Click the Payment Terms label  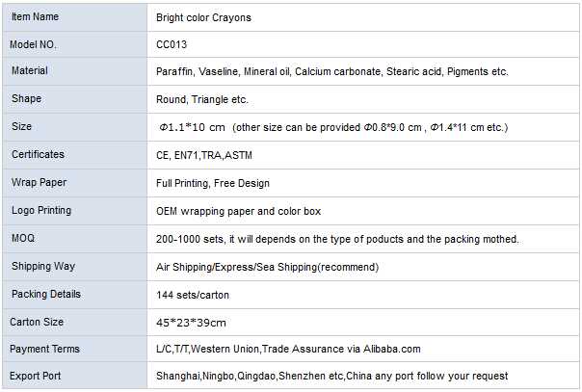click(x=44, y=349)
